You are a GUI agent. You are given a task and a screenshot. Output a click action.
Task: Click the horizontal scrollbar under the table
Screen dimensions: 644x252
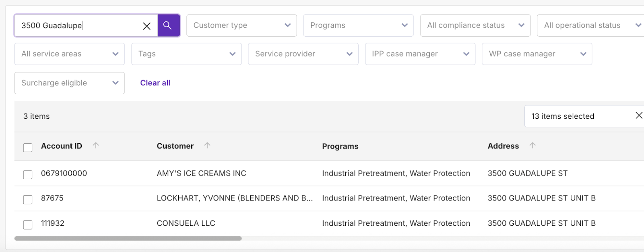128,238
